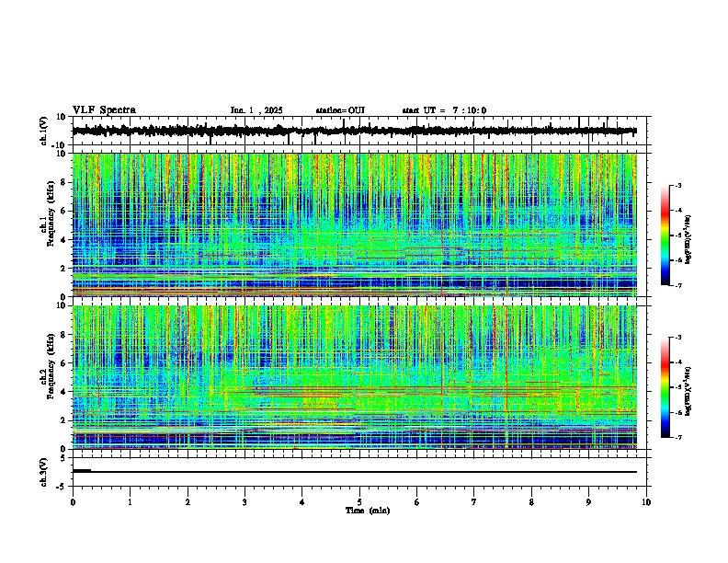Click the time axis tick label '7'

[474, 502]
